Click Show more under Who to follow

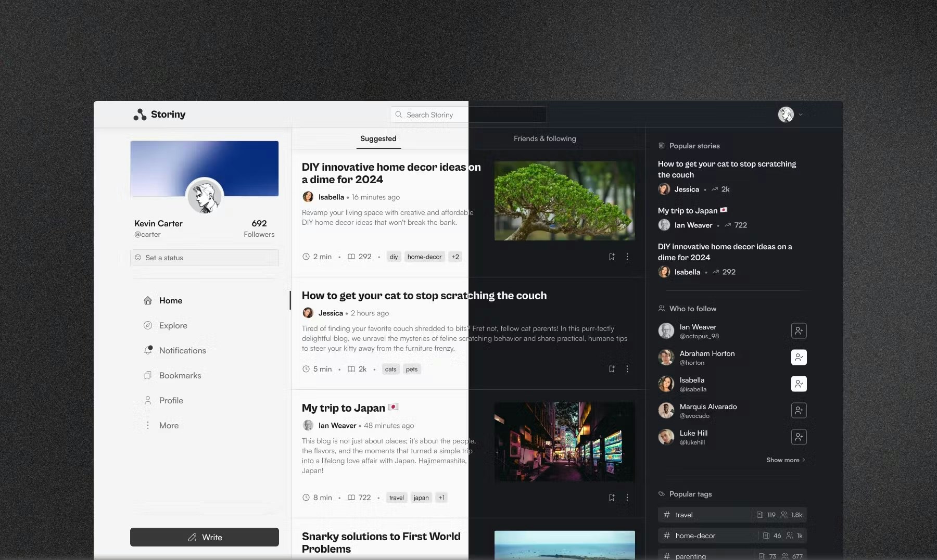tap(786, 460)
